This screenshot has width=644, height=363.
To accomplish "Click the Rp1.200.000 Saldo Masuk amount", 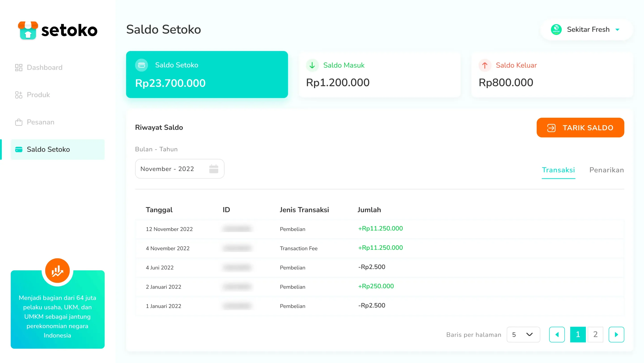I will [338, 83].
